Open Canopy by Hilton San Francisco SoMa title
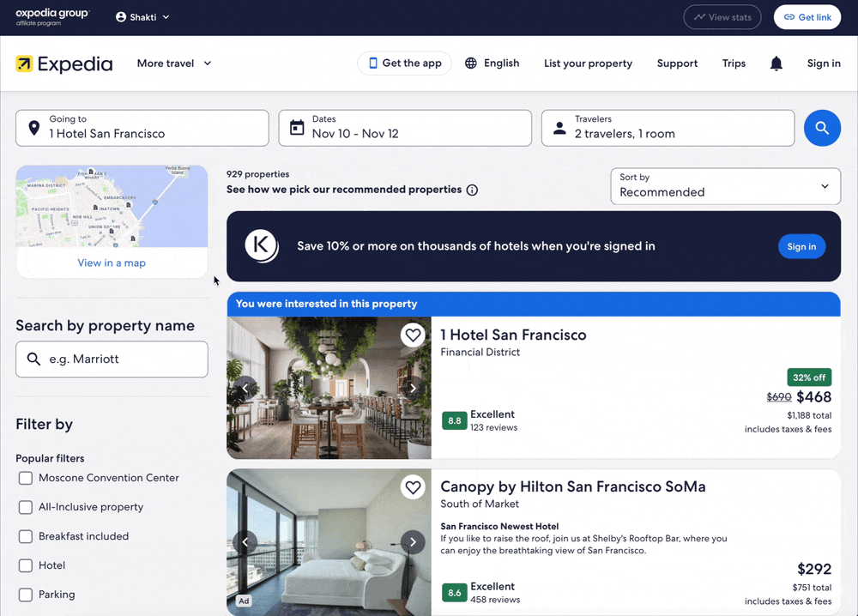Viewport: 858px width, 616px height. (x=573, y=486)
